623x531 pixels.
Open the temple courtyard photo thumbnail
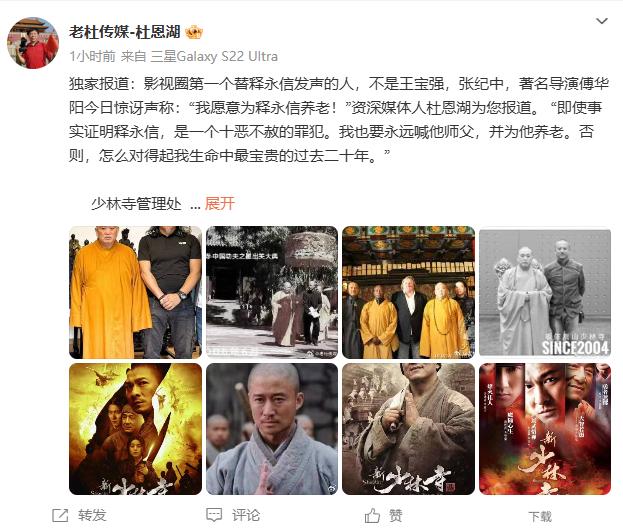tap(272, 292)
